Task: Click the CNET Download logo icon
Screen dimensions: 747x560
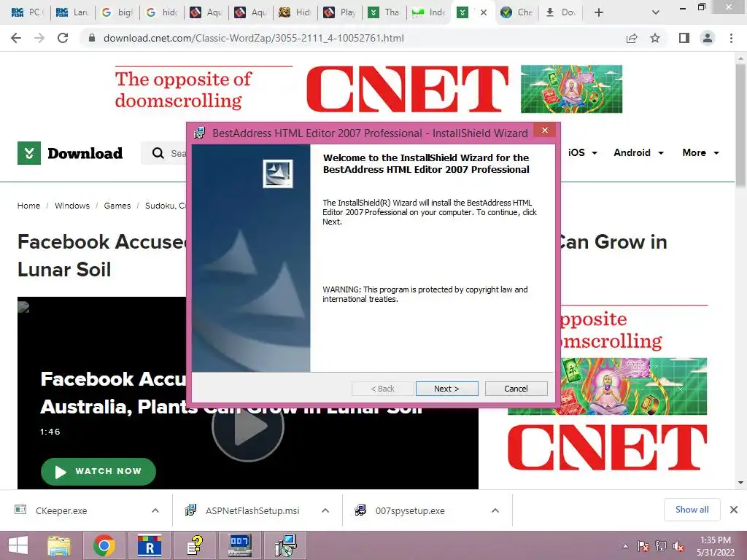Action: pyautogui.click(x=29, y=153)
